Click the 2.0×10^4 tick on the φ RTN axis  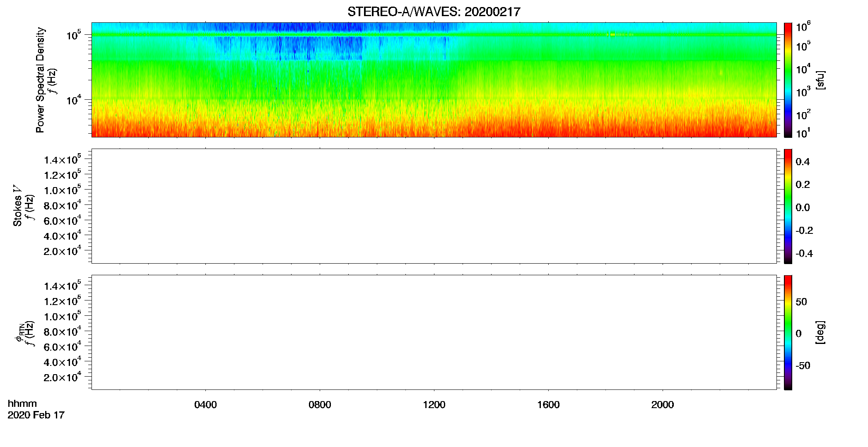pyautogui.click(x=63, y=377)
